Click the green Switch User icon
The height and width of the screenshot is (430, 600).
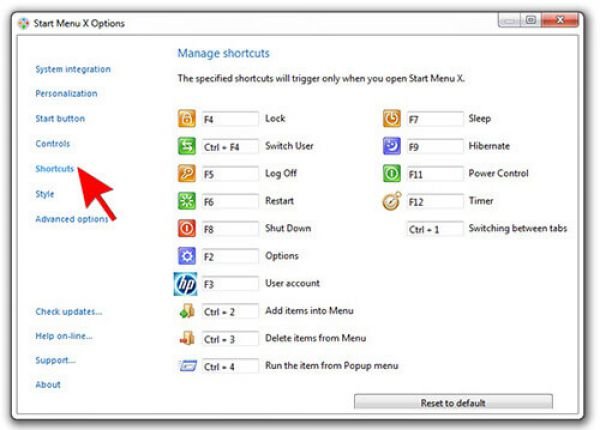tap(187, 146)
